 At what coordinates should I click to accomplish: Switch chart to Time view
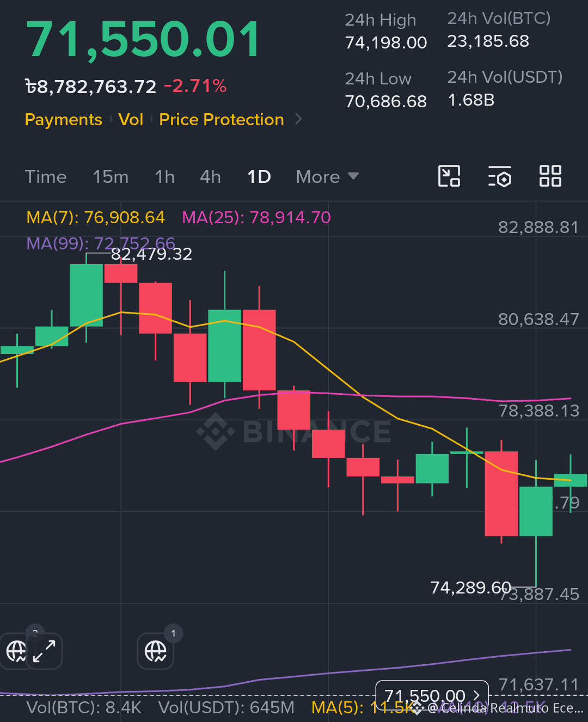tap(46, 176)
